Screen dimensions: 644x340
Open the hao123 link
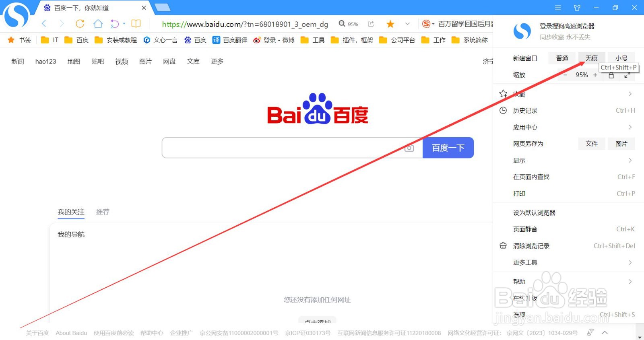pyautogui.click(x=45, y=61)
